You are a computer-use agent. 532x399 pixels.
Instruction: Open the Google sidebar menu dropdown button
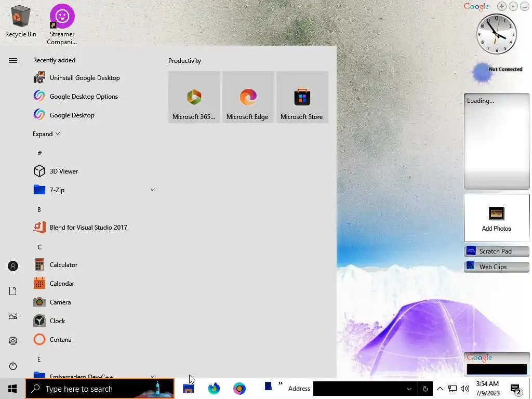coord(513,6)
